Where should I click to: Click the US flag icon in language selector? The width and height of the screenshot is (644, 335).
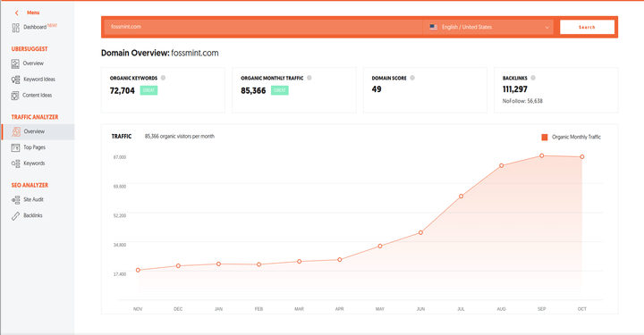[433, 27]
